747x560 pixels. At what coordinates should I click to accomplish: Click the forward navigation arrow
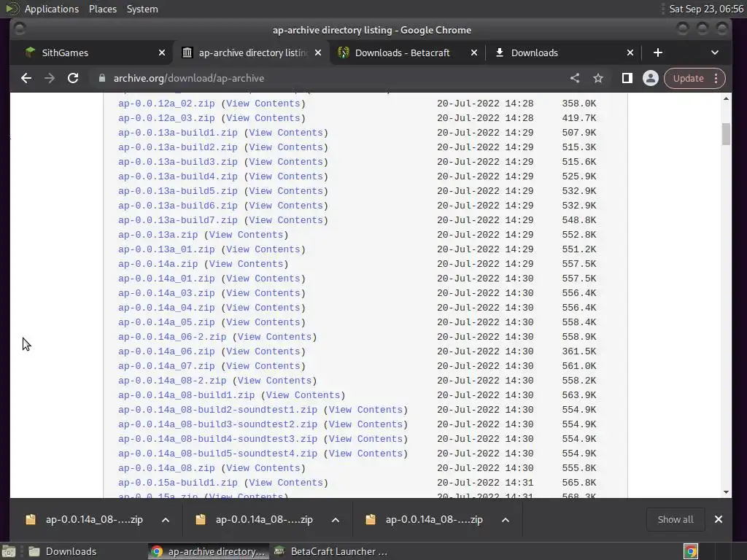[50, 78]
